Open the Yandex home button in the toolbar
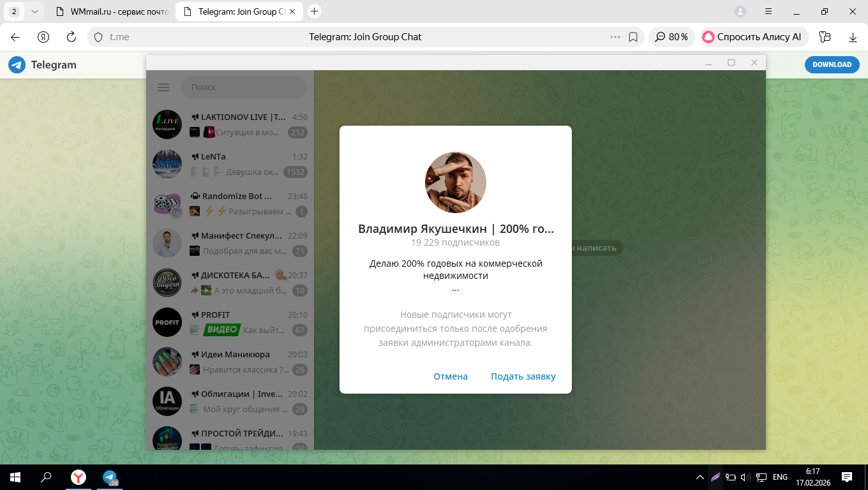This screenshot has width=868, height=490. 43,37
